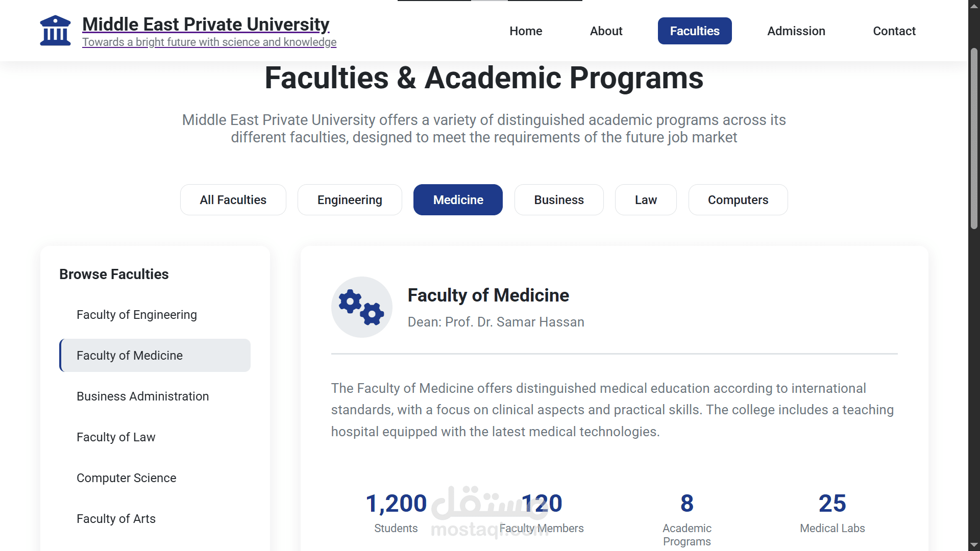Open the Home page from navigation

pyautogui.click(x=526, y=31)
